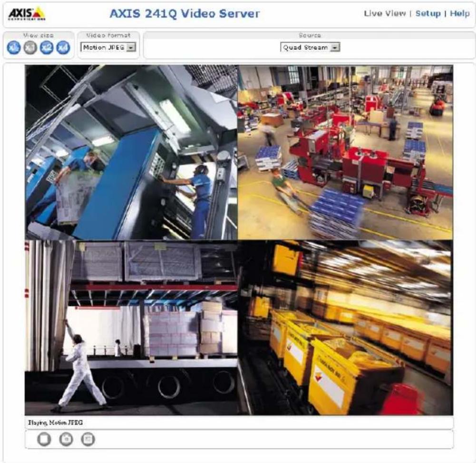The width and height of the screenshot is (476, 463).
Task: Stop the video stream playback
Action: [x=44, y=439]
